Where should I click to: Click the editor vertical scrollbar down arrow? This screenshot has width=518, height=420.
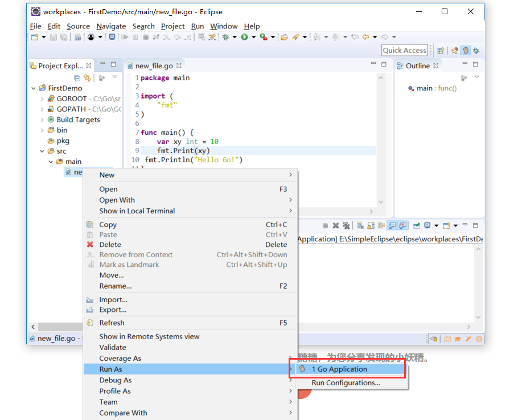381,202
